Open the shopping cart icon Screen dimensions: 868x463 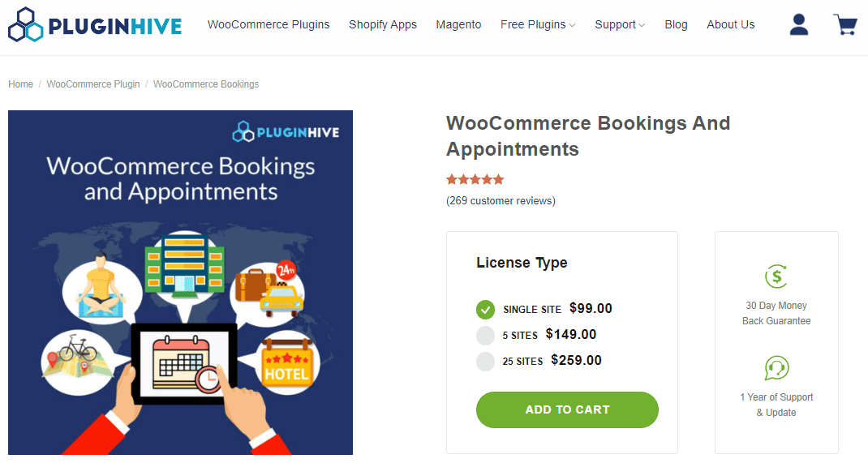[845, 25]
